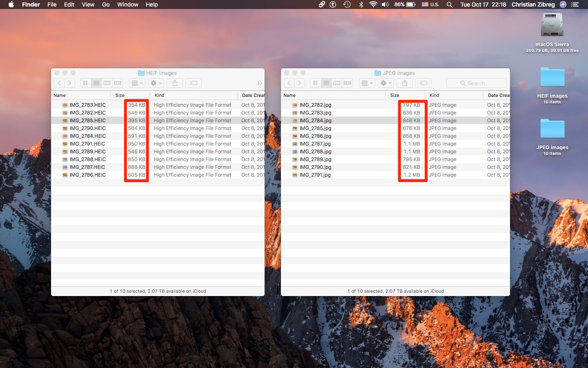Open Spotlight search in the menu bar
588x368 pixels.
(449, 4)
